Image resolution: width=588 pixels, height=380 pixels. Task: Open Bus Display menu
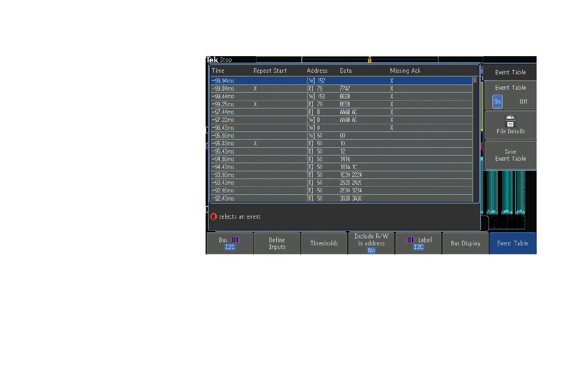point(465,243)
